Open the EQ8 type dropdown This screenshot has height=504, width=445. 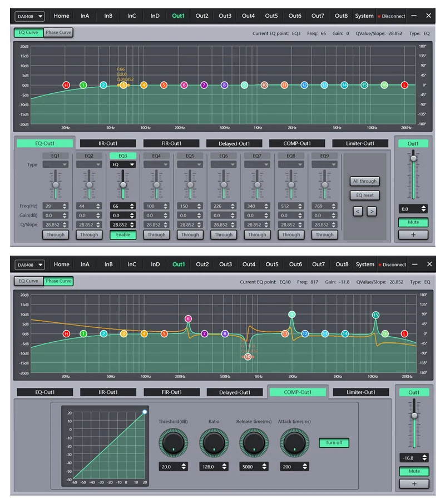tap(291, 164)
